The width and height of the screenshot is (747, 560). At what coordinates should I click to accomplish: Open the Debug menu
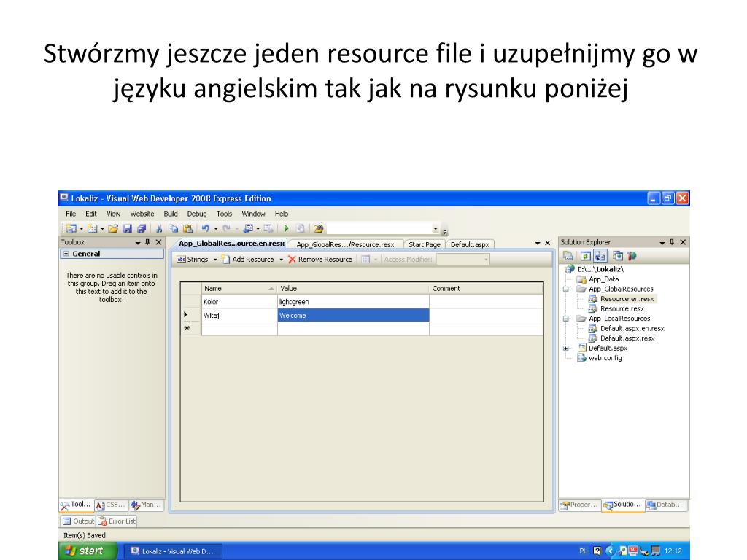[x=197, y=214]
